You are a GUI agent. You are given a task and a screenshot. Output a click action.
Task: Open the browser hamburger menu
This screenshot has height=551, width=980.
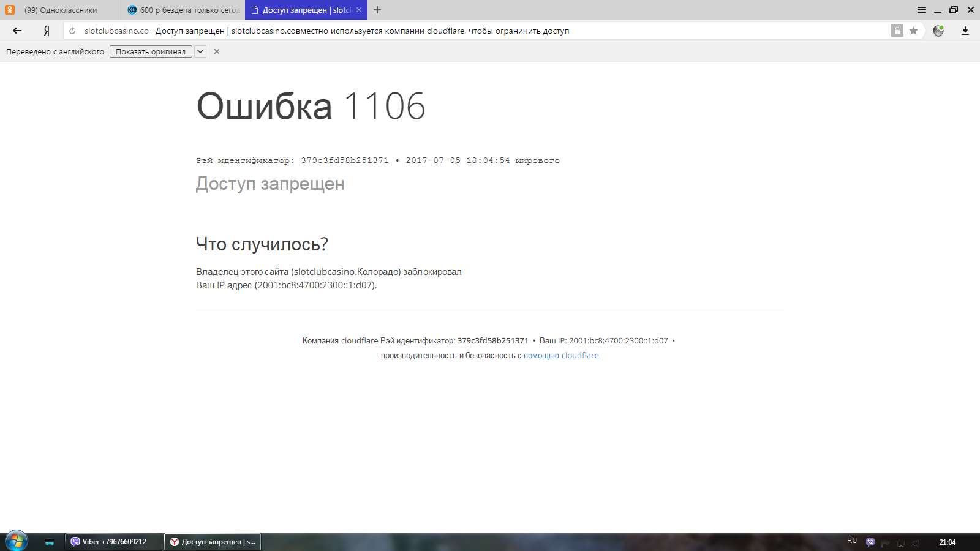pyautogui.click(x=921, y=10)
